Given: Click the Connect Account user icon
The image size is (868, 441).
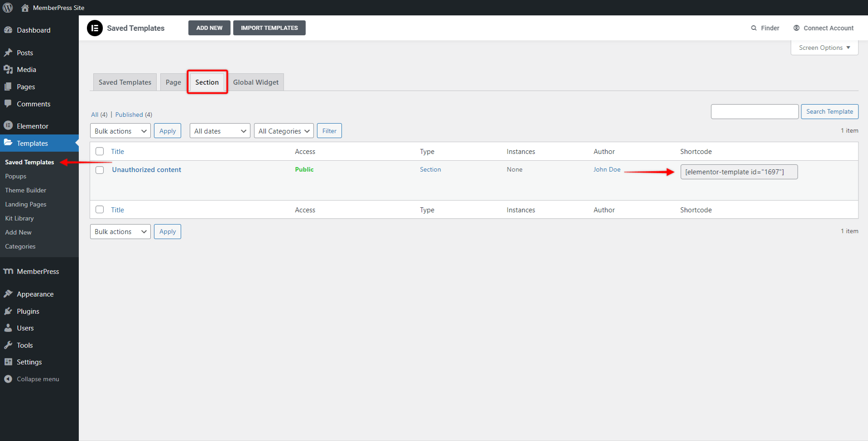Looking at the screenshot, I should tap(796, 28).
